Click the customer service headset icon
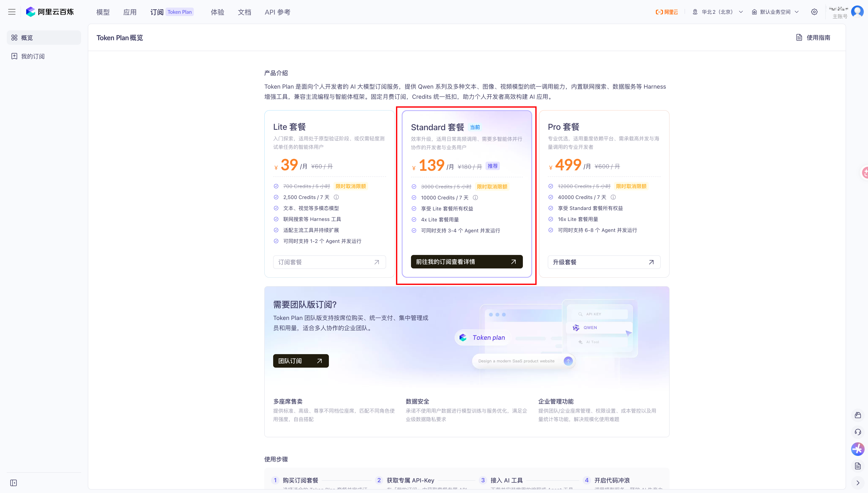 [x=858, y=432]
